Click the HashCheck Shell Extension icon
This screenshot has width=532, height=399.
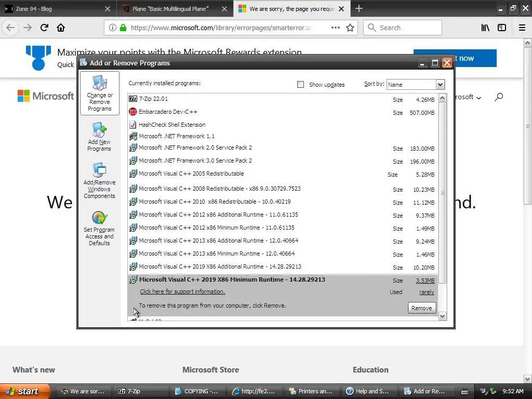click(133, 125)
